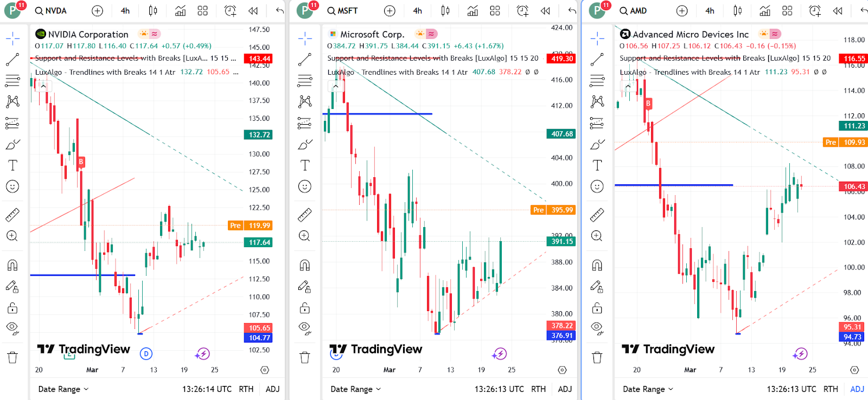Open timezone 13:26:14 UTC in NVDA chart

(x=207, y=389)
